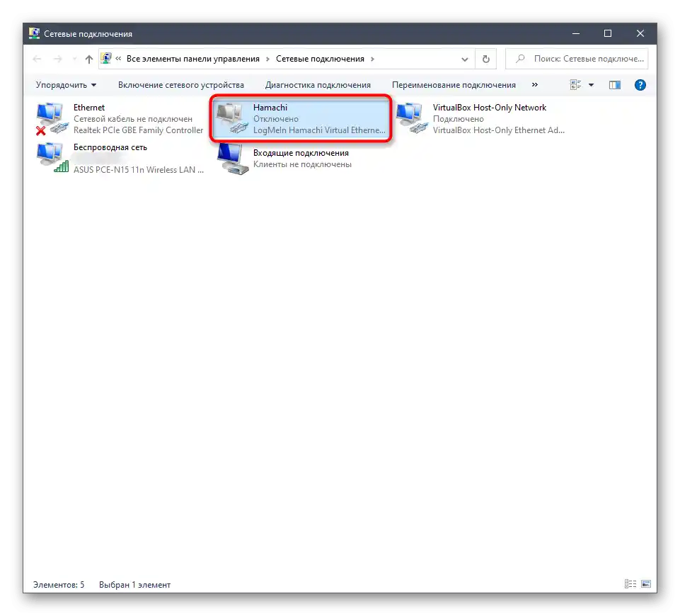Expand the view options dropdown arrow
Viewport: 680px width, 616px height.
coord(591,85)
